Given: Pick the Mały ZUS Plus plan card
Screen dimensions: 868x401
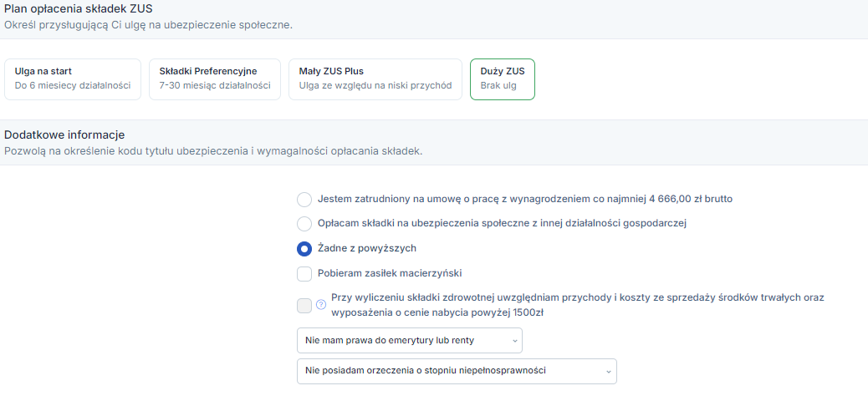Looking at the screenshot, I should coord(375,79).
